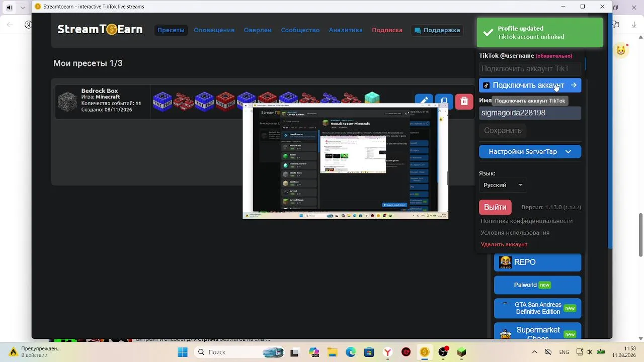This screenshot has height=362, width=644.
Task: Open the Оповещения tab
Action: click(214, 30)
